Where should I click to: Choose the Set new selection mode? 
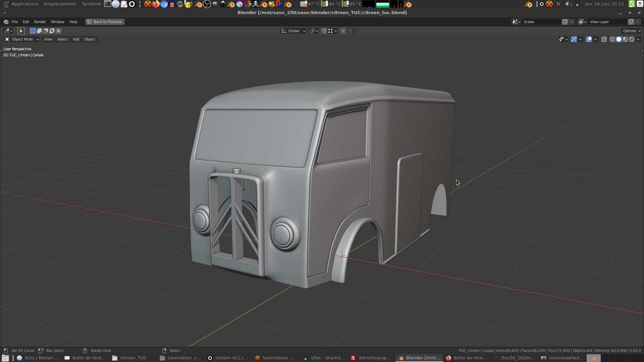(x=33, y=31)
